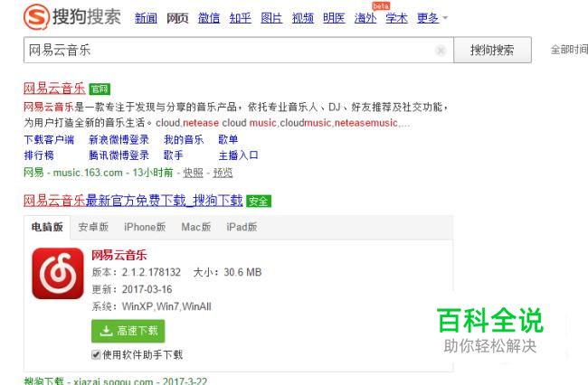Open the 微信 search category
The height and width of the screenshot is (385, 588).
[209, 18]
